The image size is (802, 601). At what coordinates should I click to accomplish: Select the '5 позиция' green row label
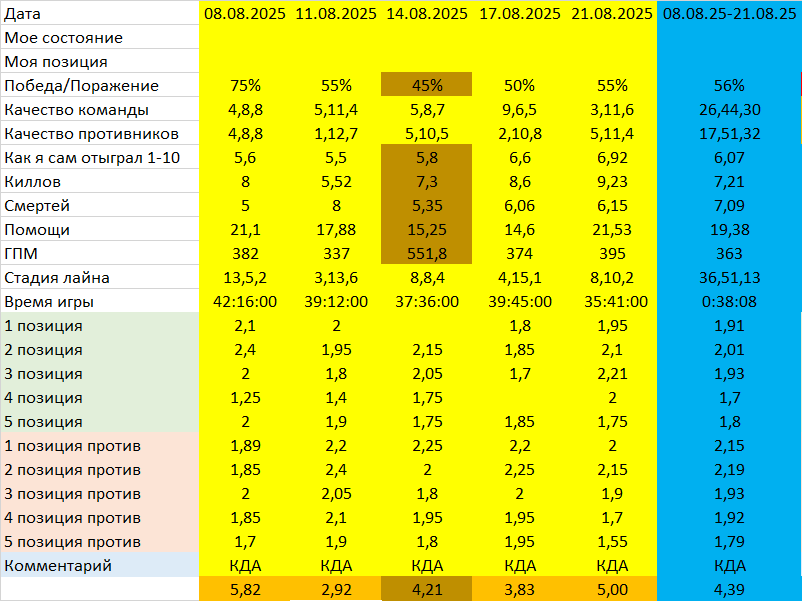[99, 421]
